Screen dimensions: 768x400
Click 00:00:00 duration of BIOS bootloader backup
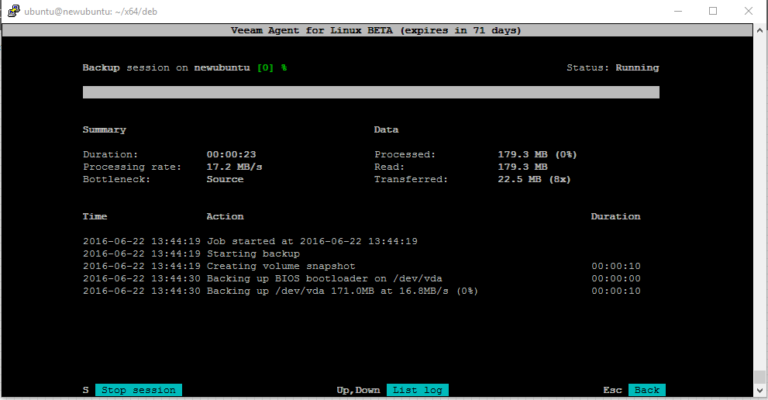tap(616, 279)
